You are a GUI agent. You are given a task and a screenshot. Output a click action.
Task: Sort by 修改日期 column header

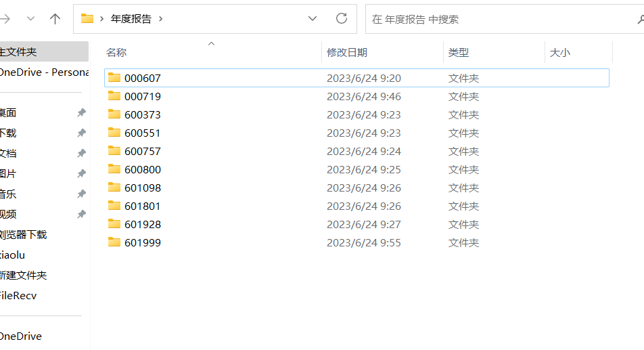click(x=346, y=53)
